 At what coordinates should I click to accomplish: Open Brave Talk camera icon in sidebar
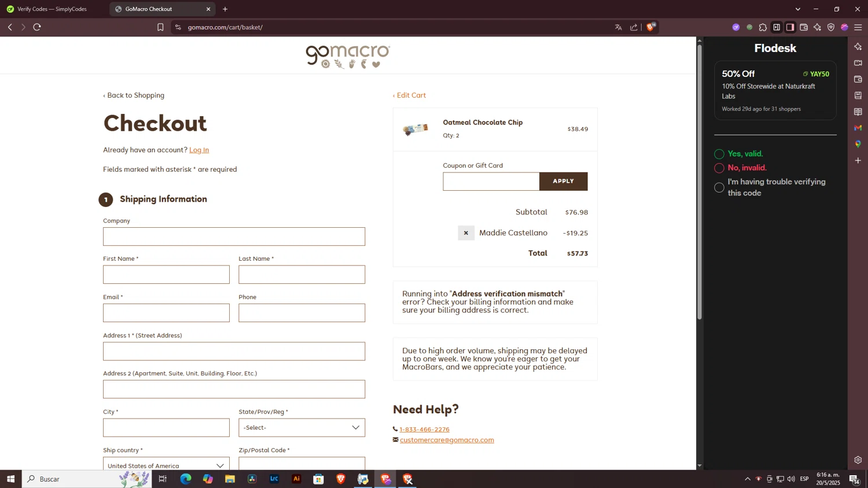tap(858, 62)
